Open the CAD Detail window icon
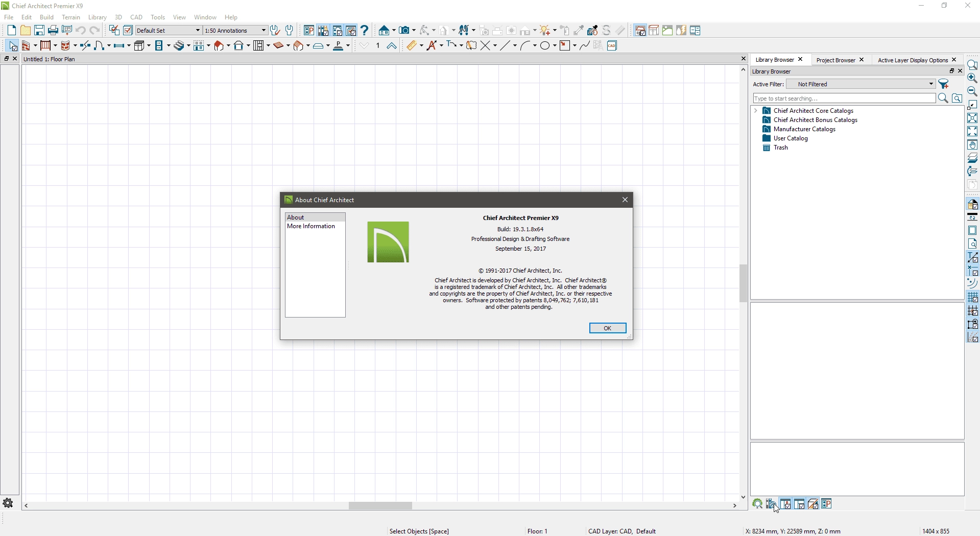 coord(612,46)
